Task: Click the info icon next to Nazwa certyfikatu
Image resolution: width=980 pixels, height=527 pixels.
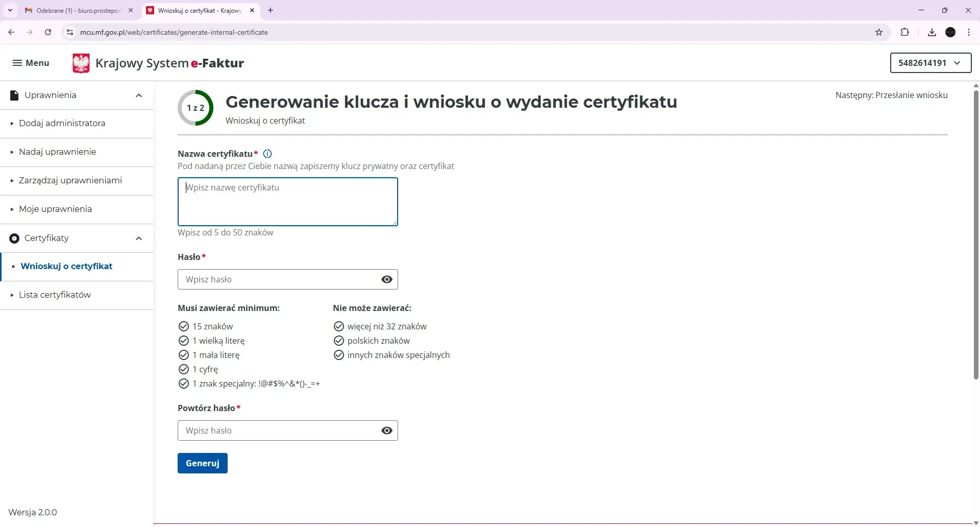Action: (267, 154)
